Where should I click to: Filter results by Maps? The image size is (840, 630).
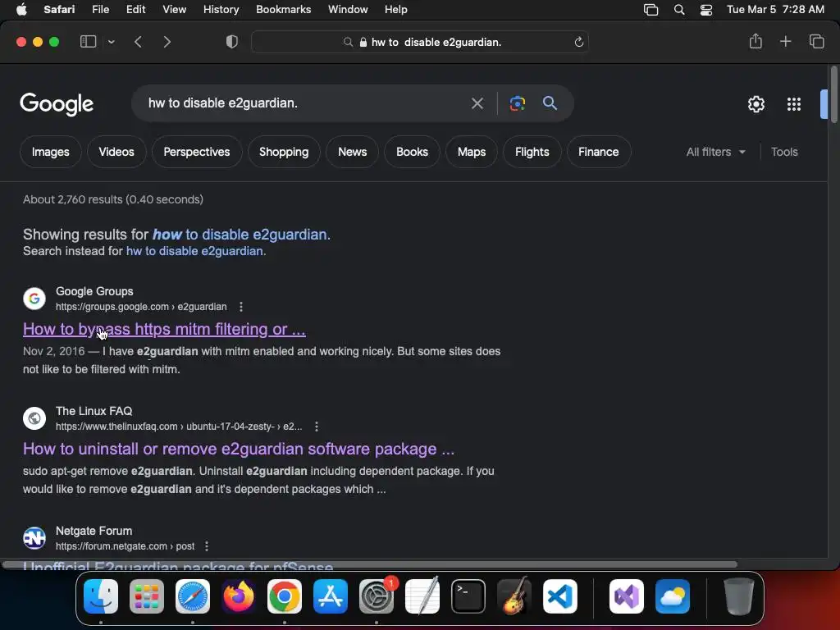point(472,152)
